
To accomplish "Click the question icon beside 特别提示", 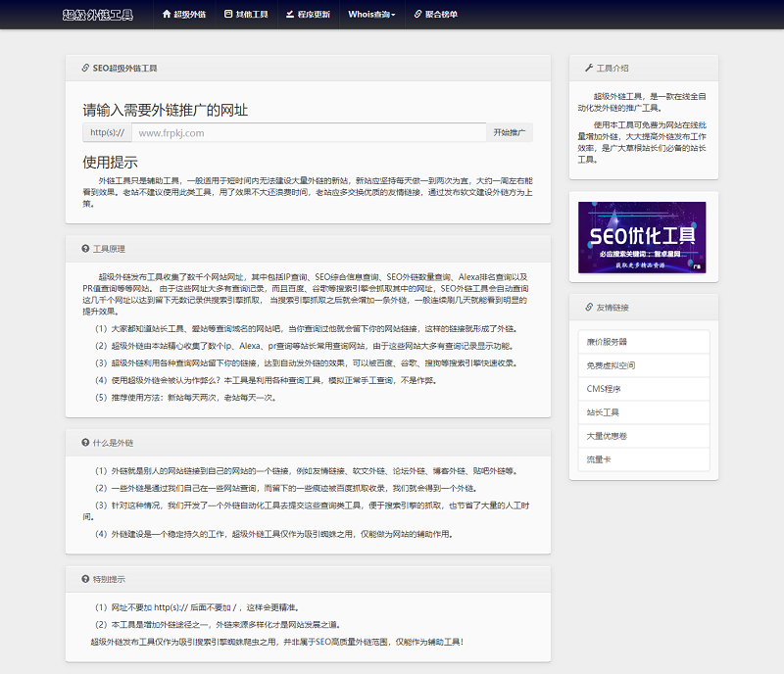I will pos(85,579).
